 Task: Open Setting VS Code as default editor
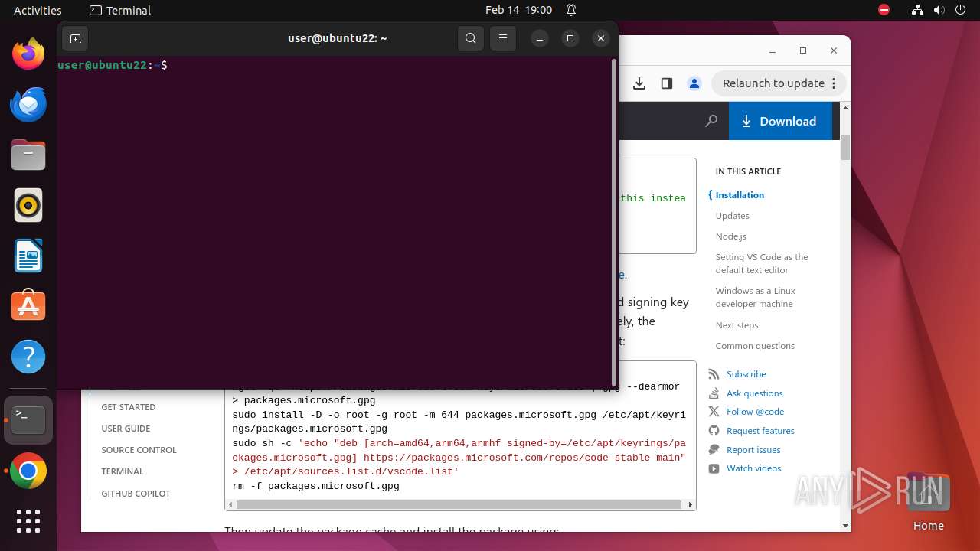tap(762, 263)
